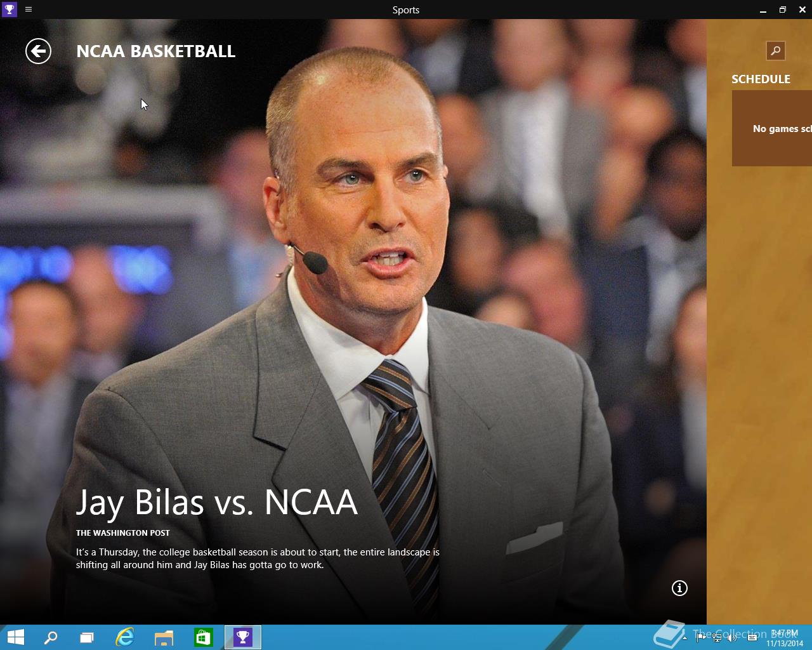This screenshot has width=812, height=650.
Task: Open the hamburger menu in title bar
Action: (29, 10)
